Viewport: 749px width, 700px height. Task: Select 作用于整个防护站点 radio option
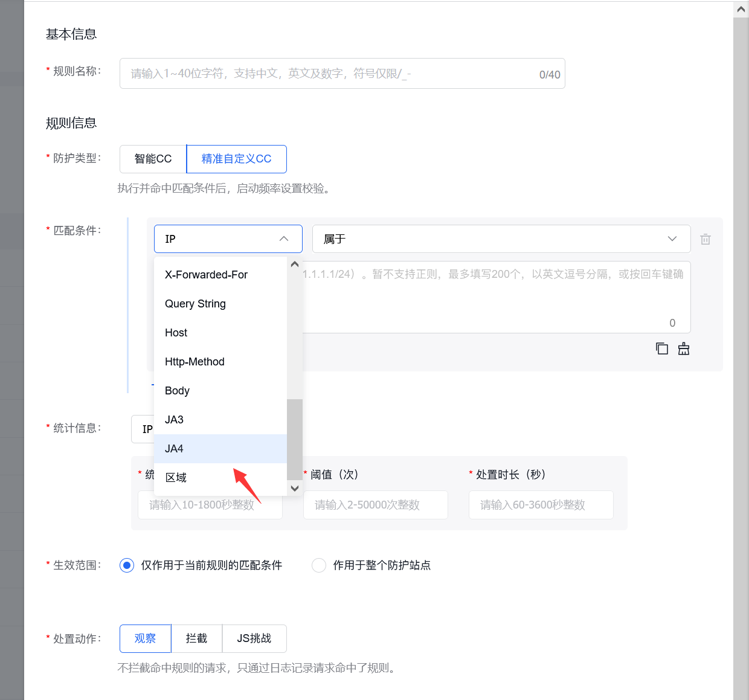(x=319, y=565)
